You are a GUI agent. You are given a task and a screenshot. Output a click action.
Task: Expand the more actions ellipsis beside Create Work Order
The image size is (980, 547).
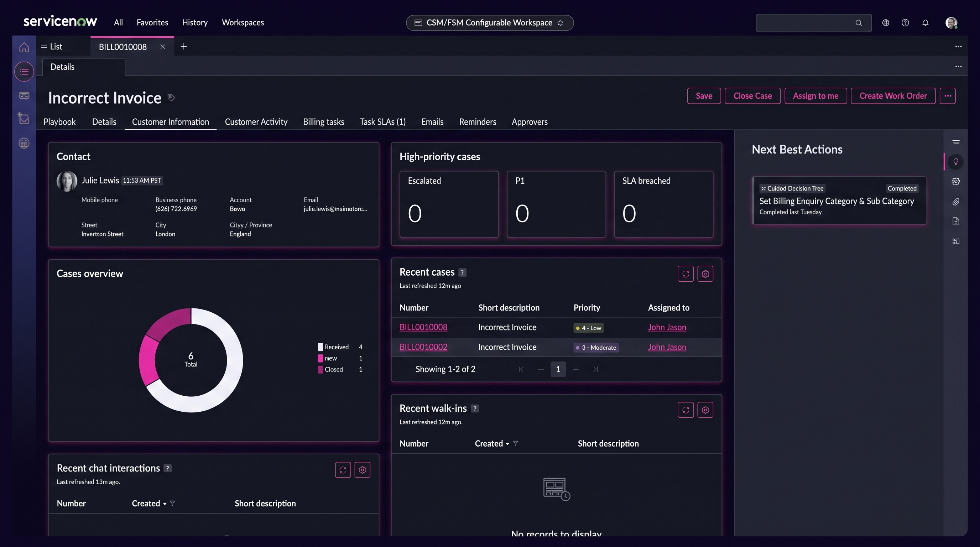[x=948, y=96]
